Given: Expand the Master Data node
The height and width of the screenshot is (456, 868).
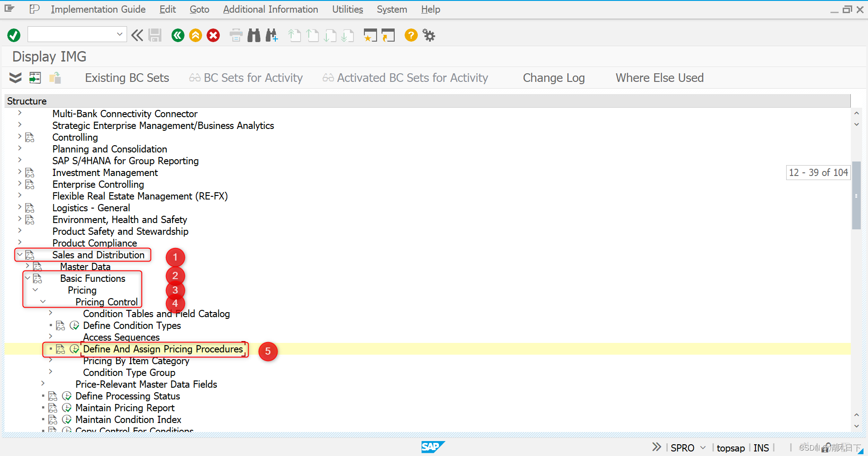Looking at the screenshot, I should (x=28, y=266).
